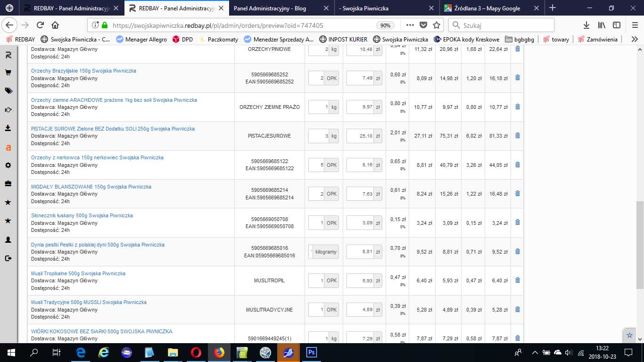
Task: Open shopping cart icon in left sidebar
Action: point(8,73)
